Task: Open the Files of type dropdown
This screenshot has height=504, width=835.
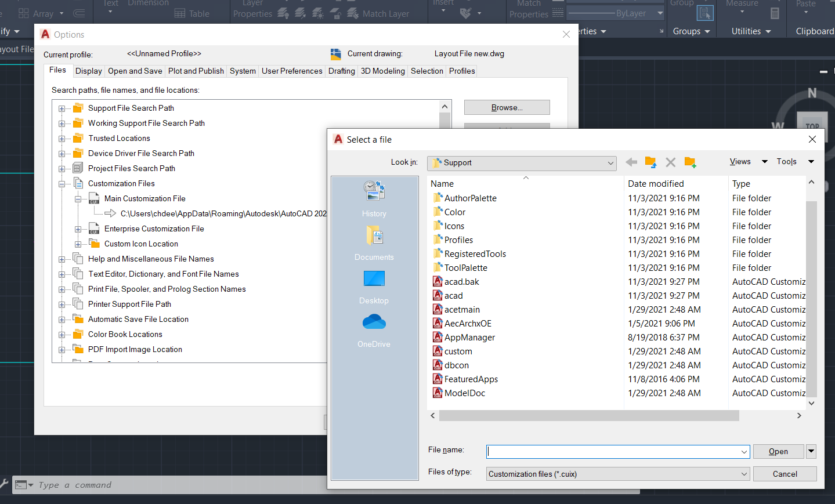Action: 744,474
